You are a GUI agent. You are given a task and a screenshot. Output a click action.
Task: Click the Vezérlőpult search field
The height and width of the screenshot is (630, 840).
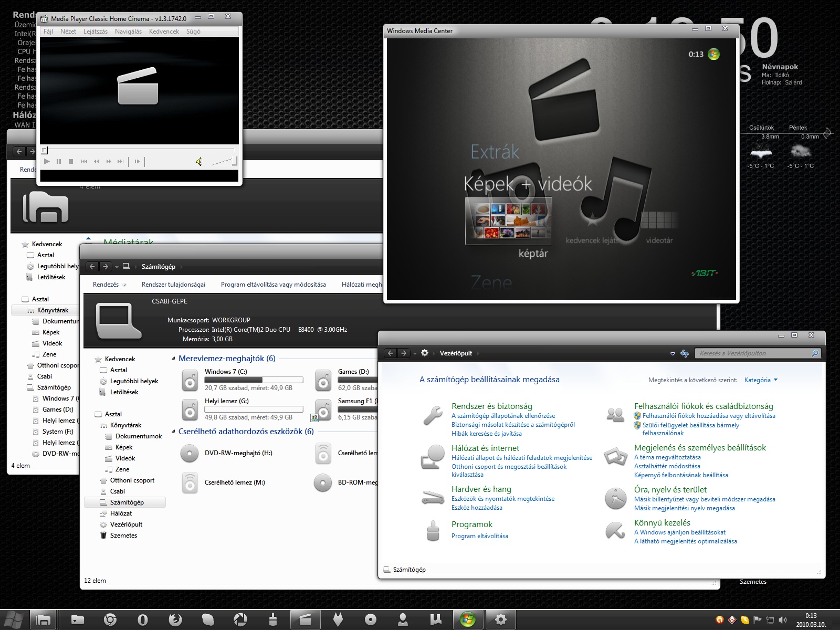(x=758, y=353)
